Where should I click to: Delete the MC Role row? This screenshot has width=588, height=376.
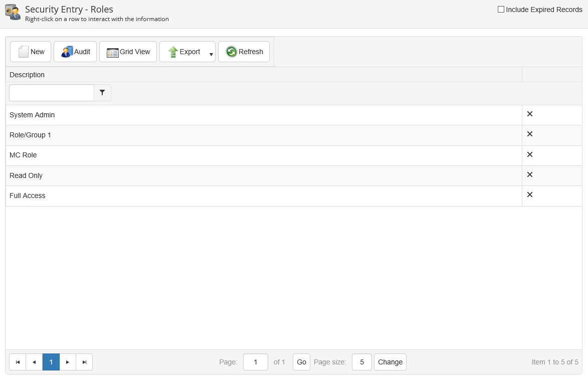tap(529, 154)
